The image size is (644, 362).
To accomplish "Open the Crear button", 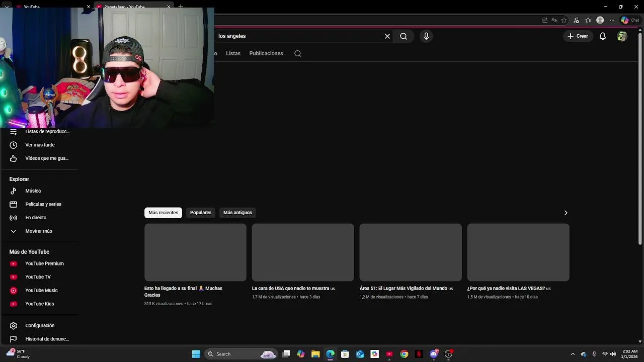I will coord(578,36).
